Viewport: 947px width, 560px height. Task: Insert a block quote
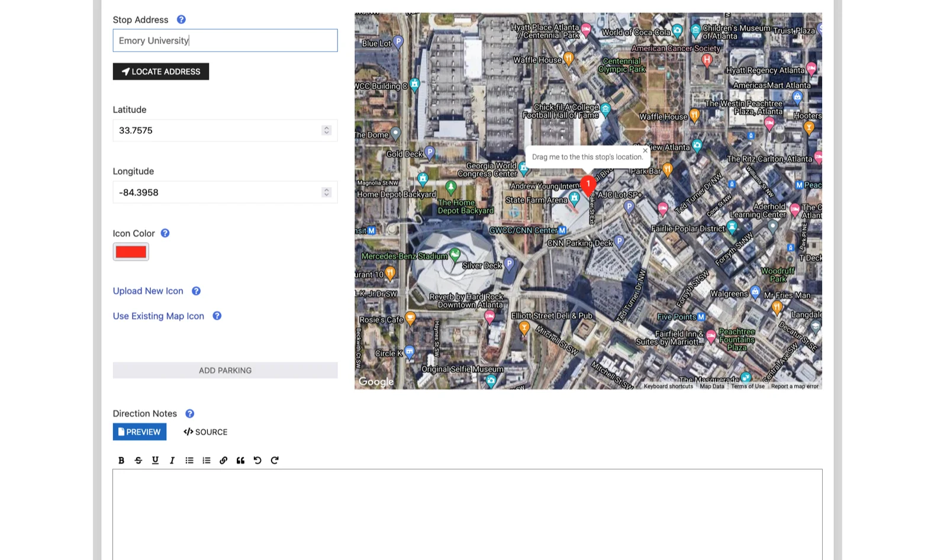[x=240, y=461]
